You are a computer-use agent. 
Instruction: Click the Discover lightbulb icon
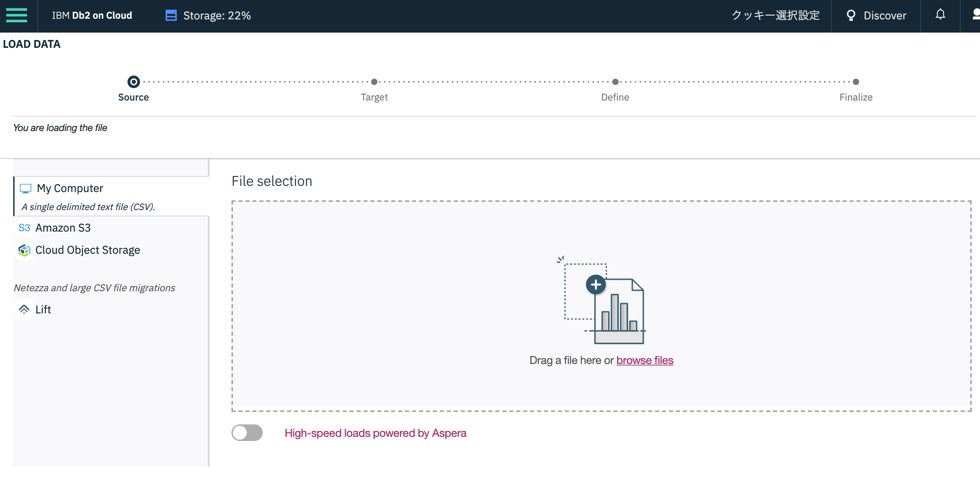pyautogui.click(x=851, y=15)
